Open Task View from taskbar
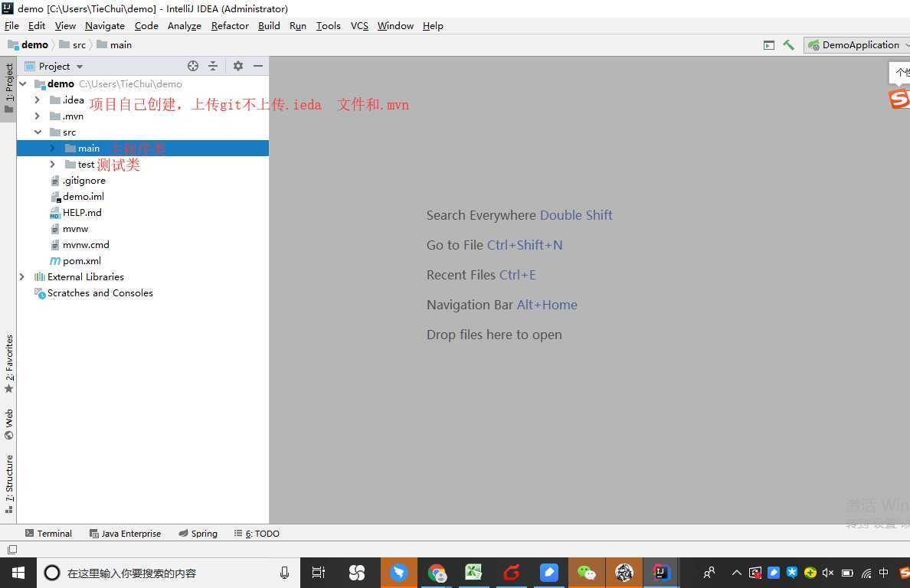This screenshot has height=588, width=910. (x=318, y=573)
